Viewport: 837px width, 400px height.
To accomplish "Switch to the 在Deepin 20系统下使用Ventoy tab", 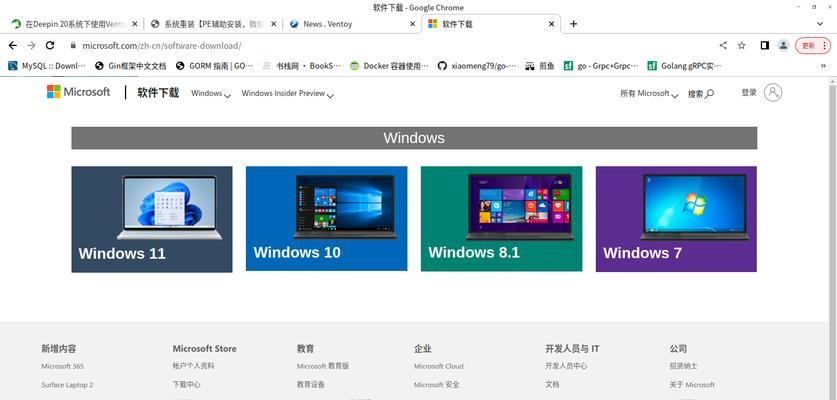I will click(75, 24).
